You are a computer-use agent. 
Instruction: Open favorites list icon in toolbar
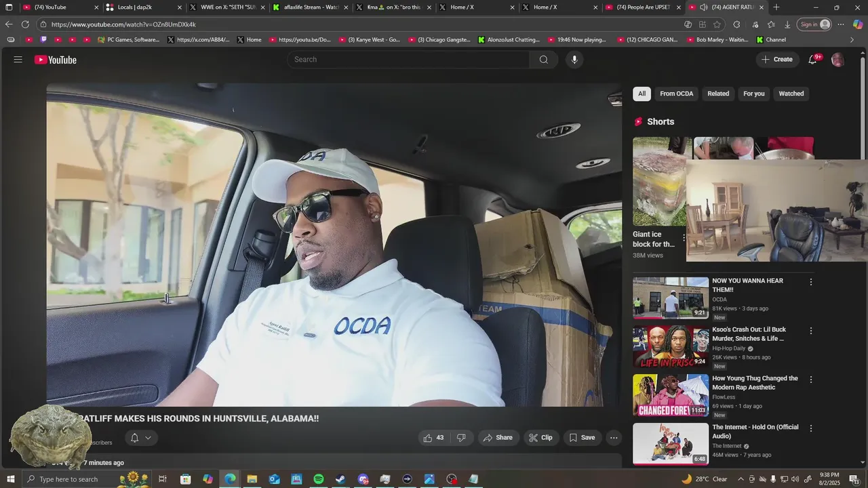(771, 24)
